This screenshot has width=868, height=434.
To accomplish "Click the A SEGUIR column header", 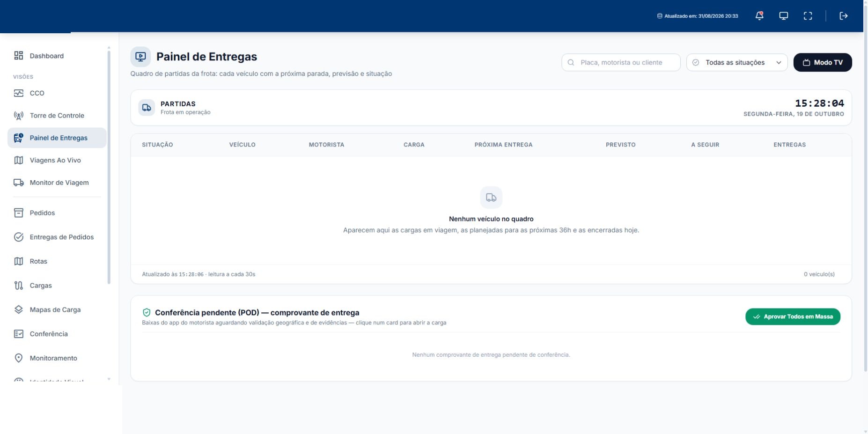I will (x=705, y=145).
